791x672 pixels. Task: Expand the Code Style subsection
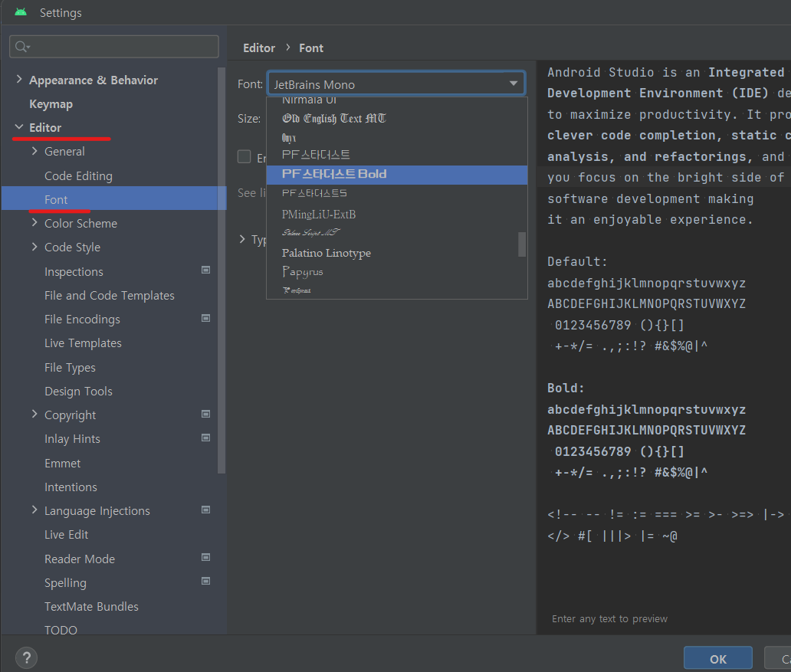click(x=34, y=247)
